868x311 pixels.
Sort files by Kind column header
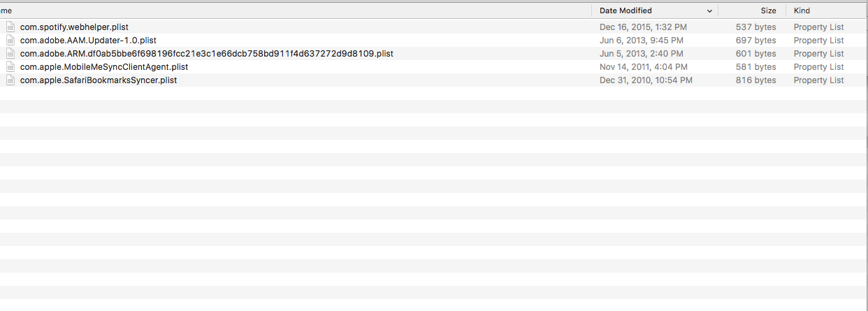(x=802, y=10)
